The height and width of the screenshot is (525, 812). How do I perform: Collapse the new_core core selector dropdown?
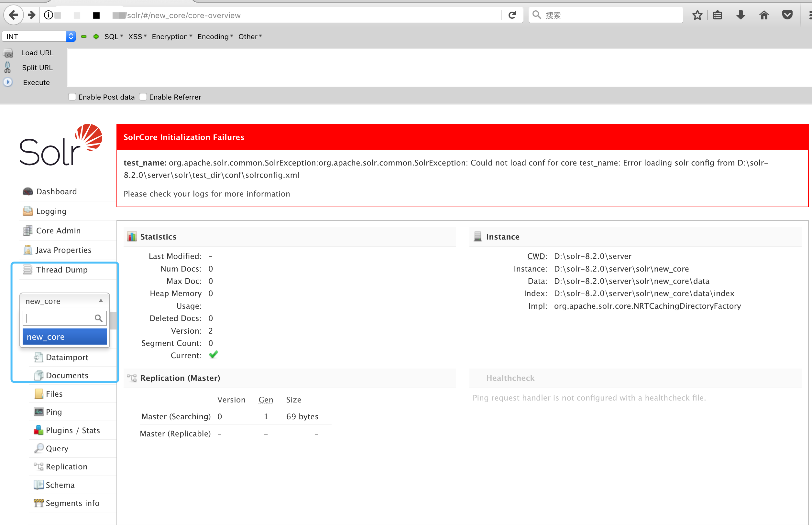pos(64,301)
